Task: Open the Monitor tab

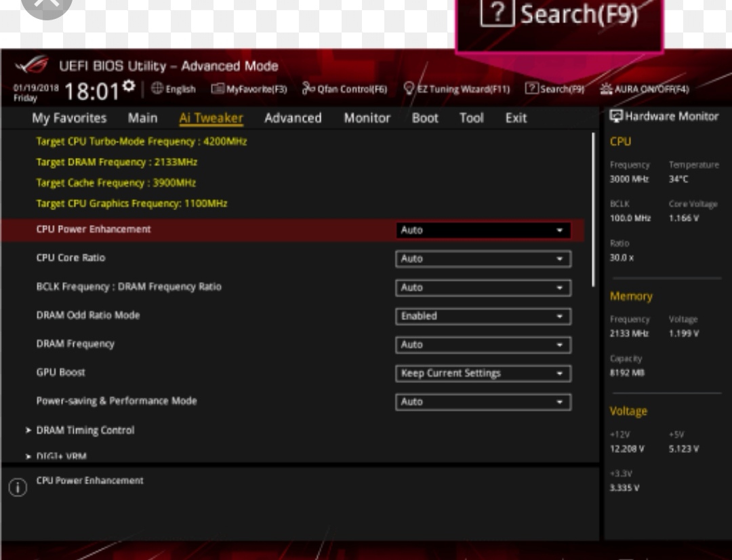Action: point(367,118)
